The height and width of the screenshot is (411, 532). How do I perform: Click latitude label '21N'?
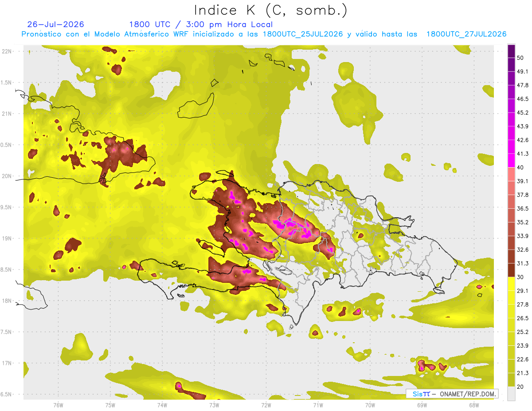click(8, 114)
